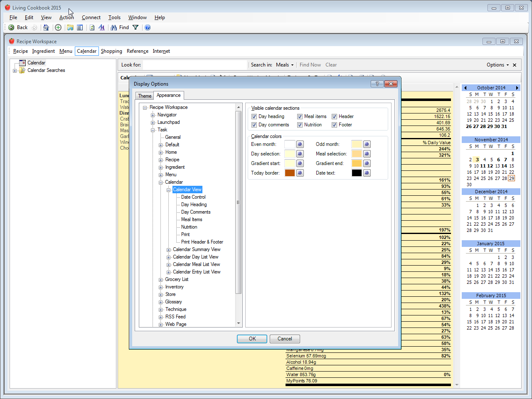Select Calendar node in left panel
This screenshot has height=399, width=532.
pos(36,63)
